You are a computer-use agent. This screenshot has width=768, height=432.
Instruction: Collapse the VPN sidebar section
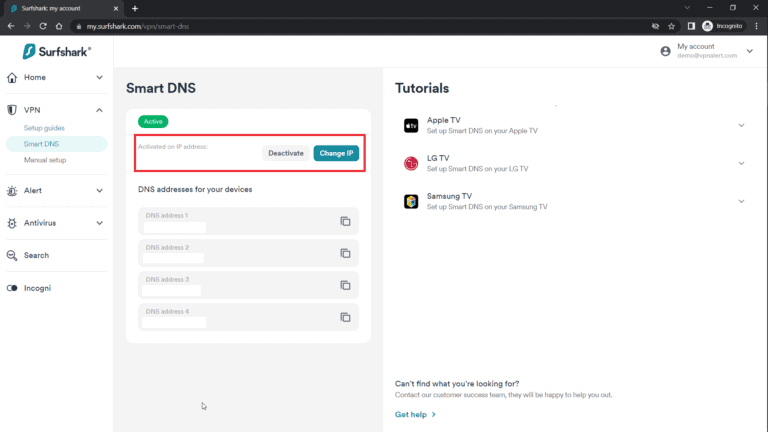pos(99,110)
